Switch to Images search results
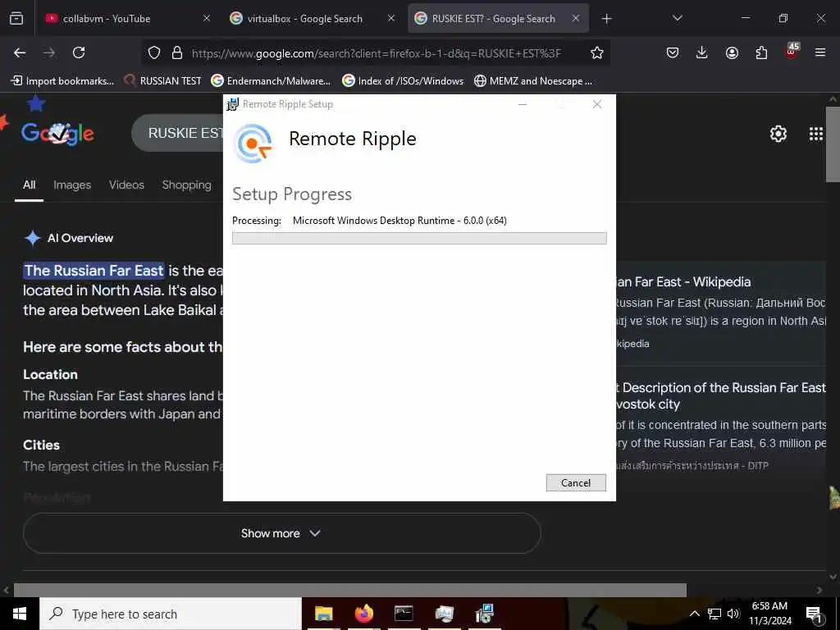This screenshot has width=840, height=630. (x=72, y=185)
